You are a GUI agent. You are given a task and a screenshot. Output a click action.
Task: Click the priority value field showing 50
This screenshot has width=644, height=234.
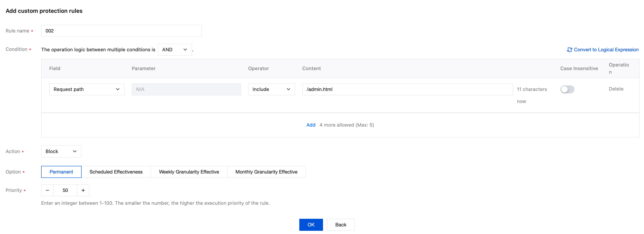click(65, 190)
